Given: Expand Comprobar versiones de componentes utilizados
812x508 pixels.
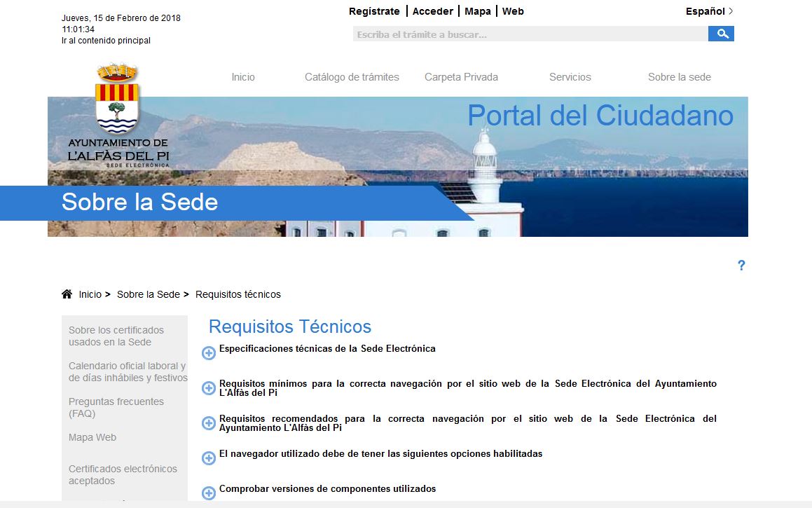Looking at the screenshot, I should coord(209,493).
